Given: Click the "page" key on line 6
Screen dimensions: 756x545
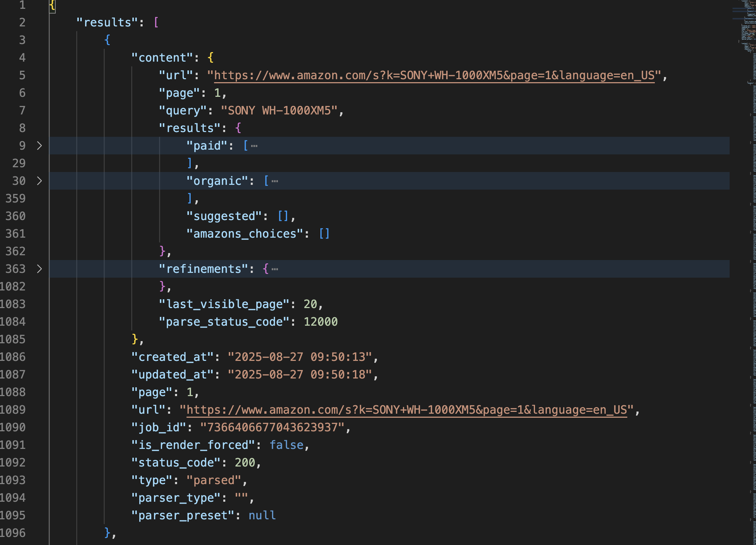Looking at the screenshot, I should [179, 93].
